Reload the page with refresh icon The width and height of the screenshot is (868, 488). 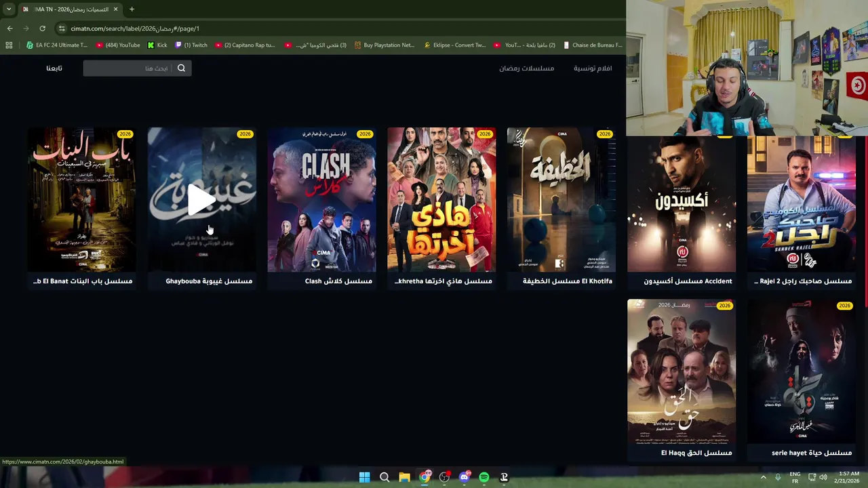[42, 28]
